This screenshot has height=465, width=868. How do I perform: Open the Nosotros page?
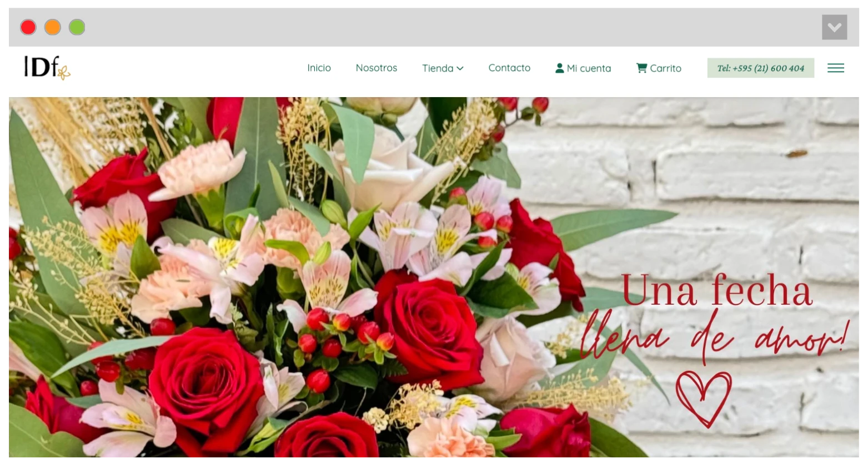point(376,68)
